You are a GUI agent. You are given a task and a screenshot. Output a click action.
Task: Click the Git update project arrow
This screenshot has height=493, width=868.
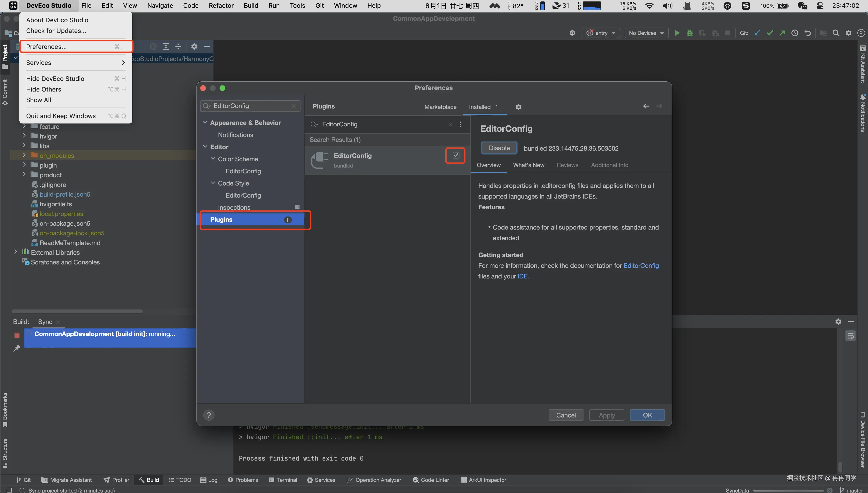pos(757,33)
